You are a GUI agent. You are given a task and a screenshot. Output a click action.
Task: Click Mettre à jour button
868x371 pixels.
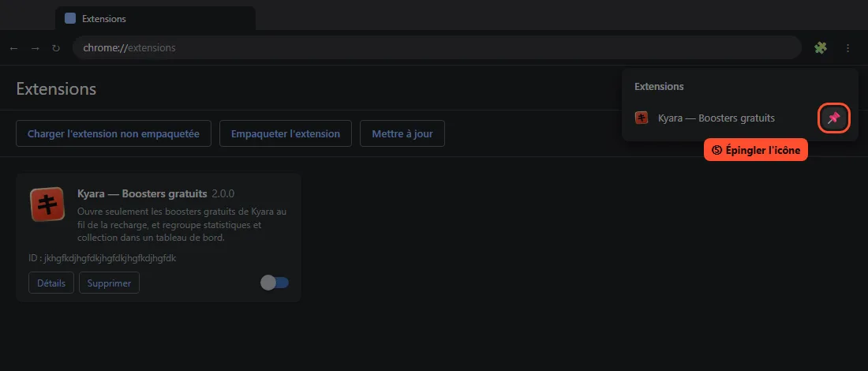point(402,133)
